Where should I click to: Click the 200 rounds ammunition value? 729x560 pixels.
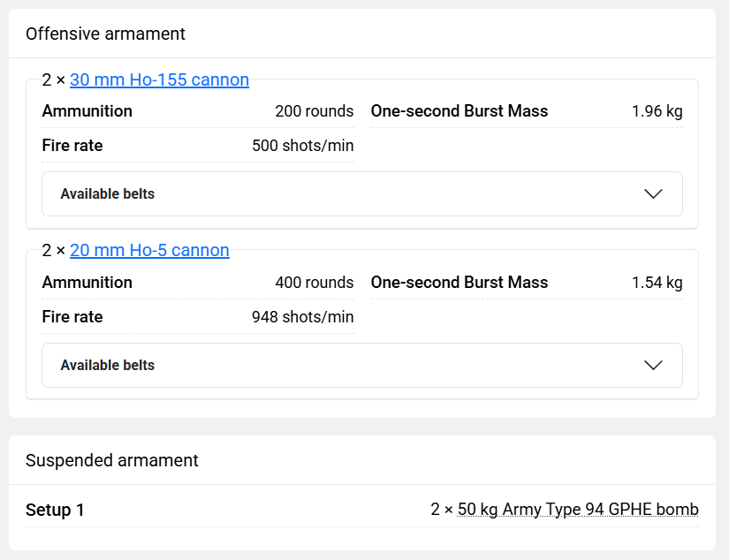coord(314,111)
